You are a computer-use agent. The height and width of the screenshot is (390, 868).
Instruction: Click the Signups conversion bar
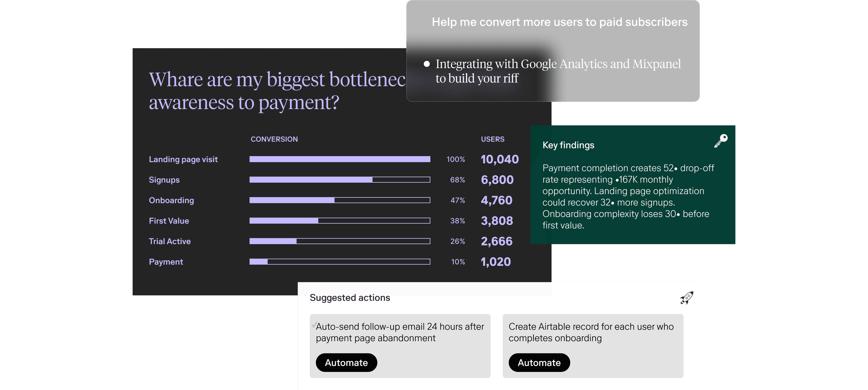coord(340,180)
